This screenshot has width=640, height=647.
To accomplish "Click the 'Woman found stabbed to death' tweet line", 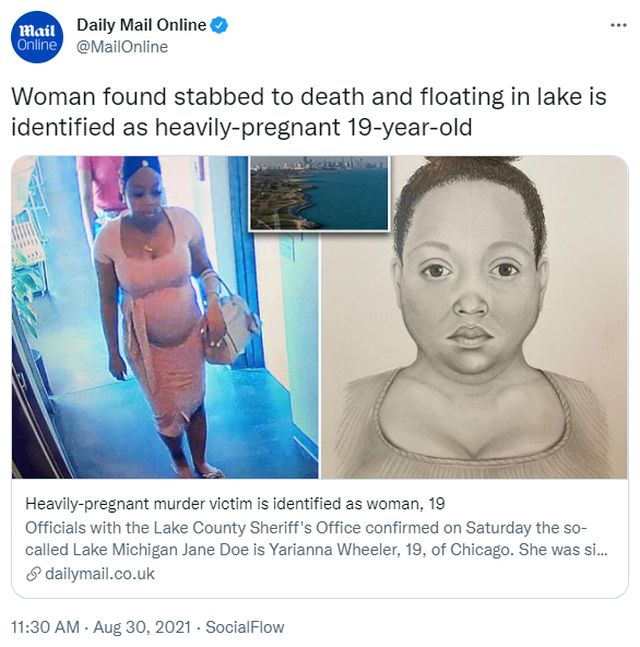I will click(x=309, y=97).
